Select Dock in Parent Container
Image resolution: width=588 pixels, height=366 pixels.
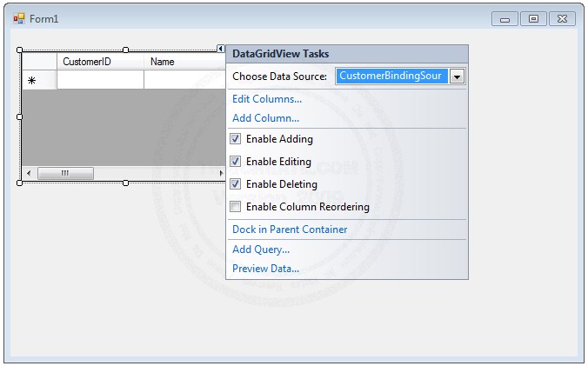[x=290, y=230]
